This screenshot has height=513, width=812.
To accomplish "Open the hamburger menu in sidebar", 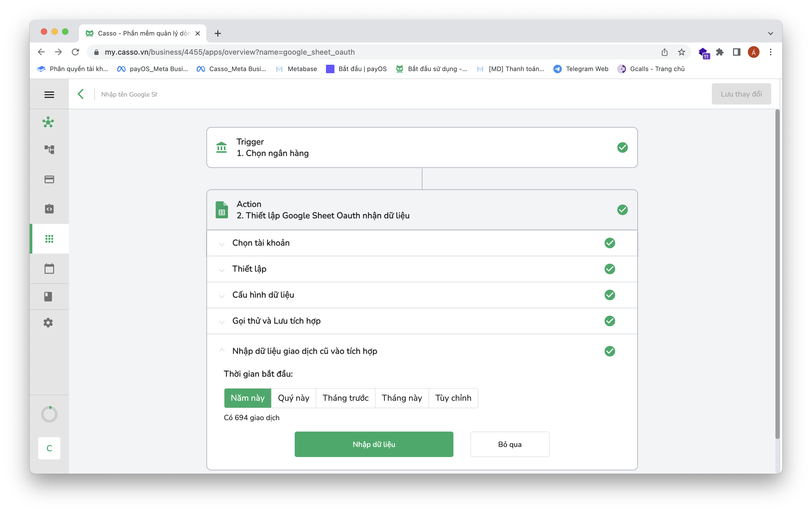I will coord(49,94).
